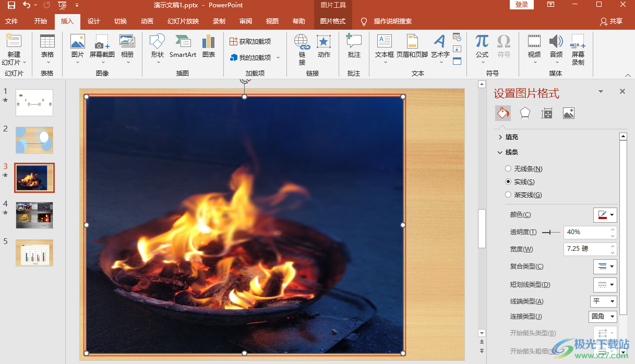Open the line 颜色 color picker
Image resolution: width=635 pixels, height=364 pixels.
[x=605, y=215]
